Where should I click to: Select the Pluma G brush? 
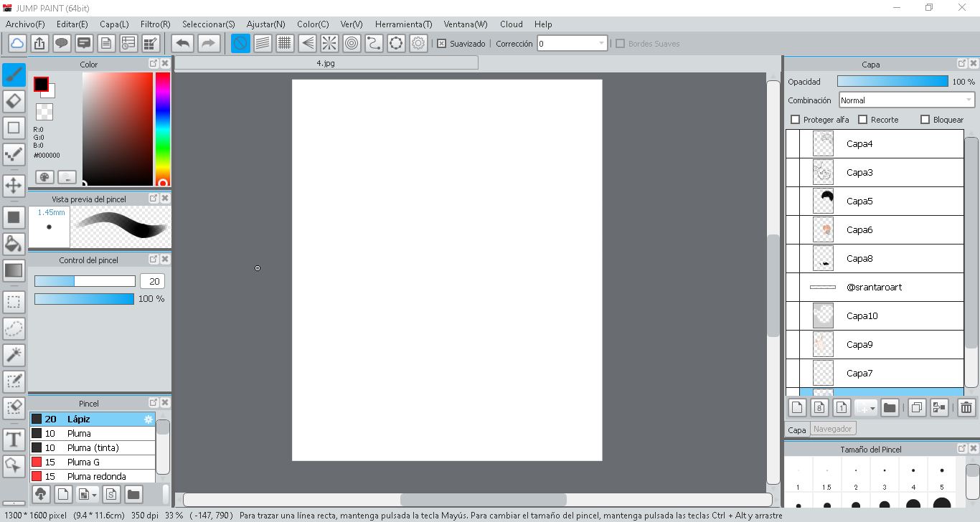pyautogui.click(x=92, y=462)
